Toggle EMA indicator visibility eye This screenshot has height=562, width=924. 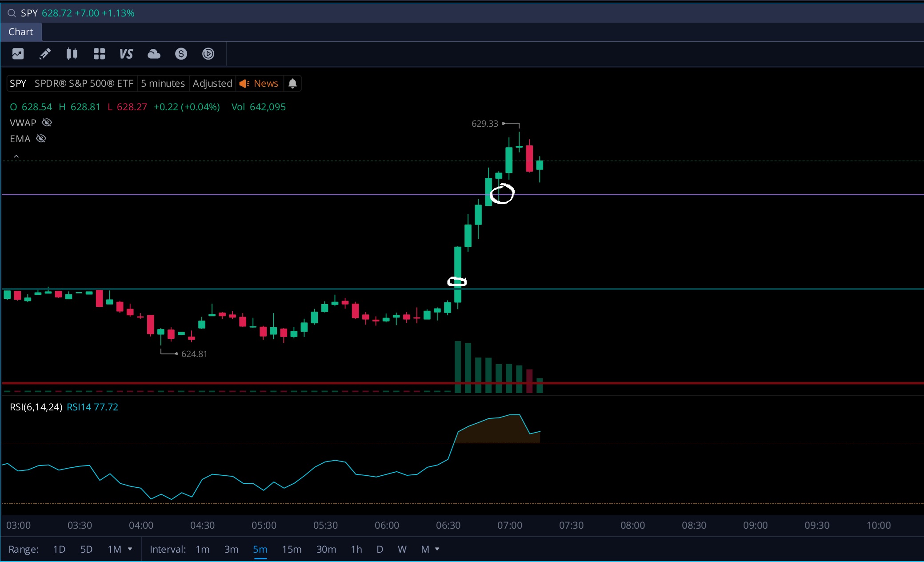point(41,139)
